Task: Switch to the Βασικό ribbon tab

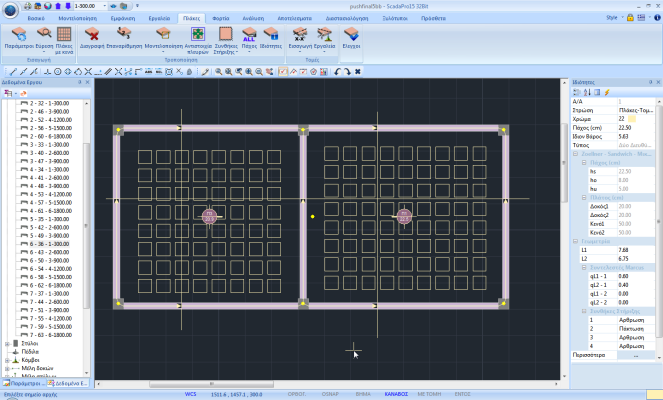Action: coord(36,18)
